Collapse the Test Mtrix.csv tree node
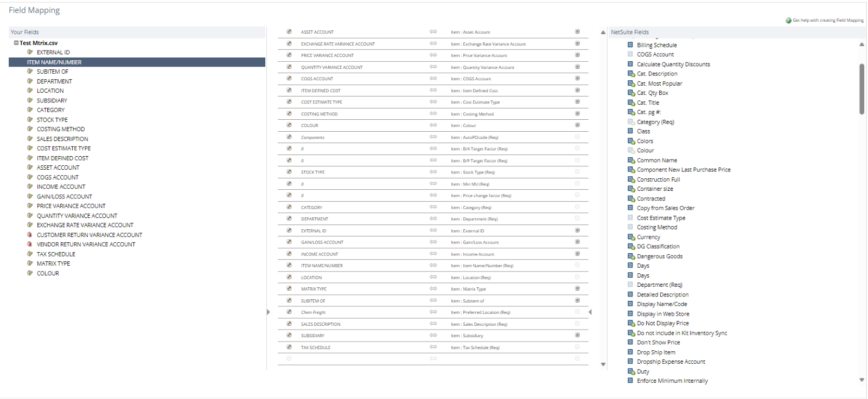The image size is (868, 399). [x=16, y=43]
